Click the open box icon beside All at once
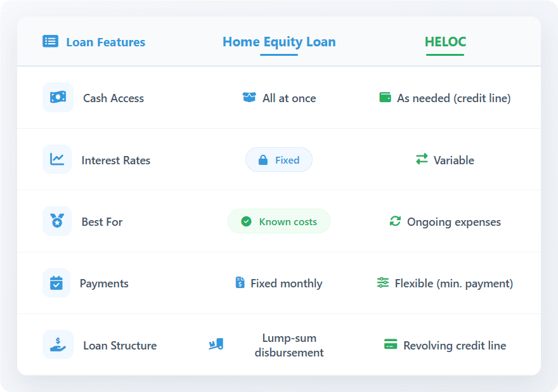The image size is (558, 392). [x=249, y=97]
